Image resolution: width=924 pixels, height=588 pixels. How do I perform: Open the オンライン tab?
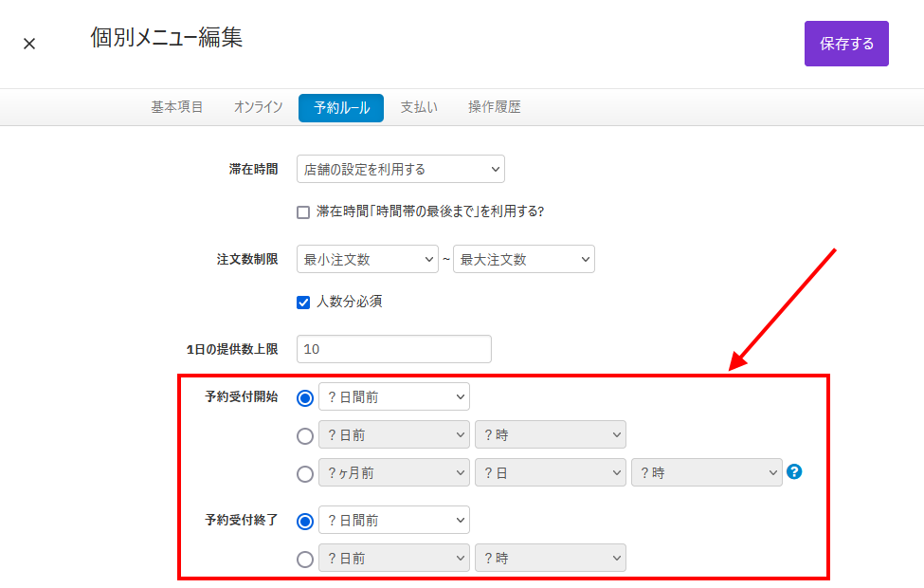point(258,107)
